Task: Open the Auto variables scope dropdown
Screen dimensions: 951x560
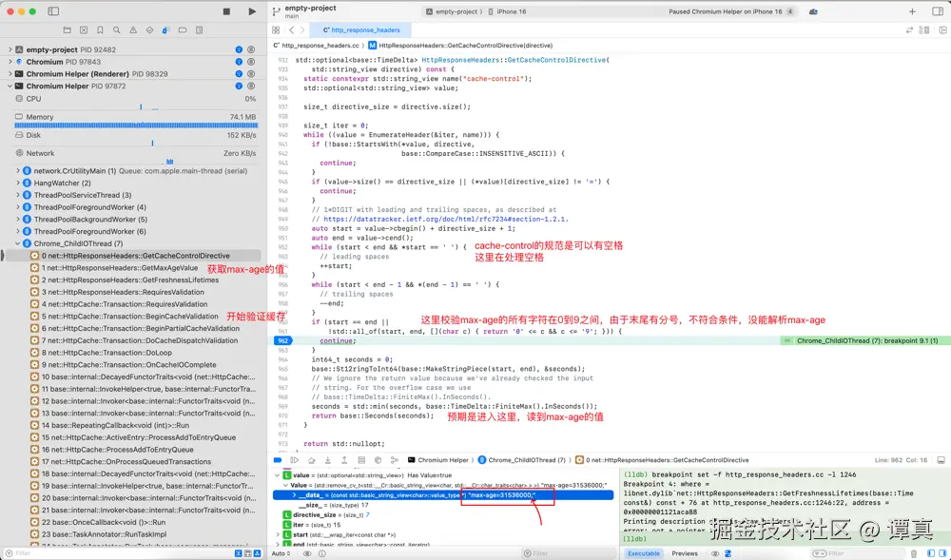Action: [279, 553]
